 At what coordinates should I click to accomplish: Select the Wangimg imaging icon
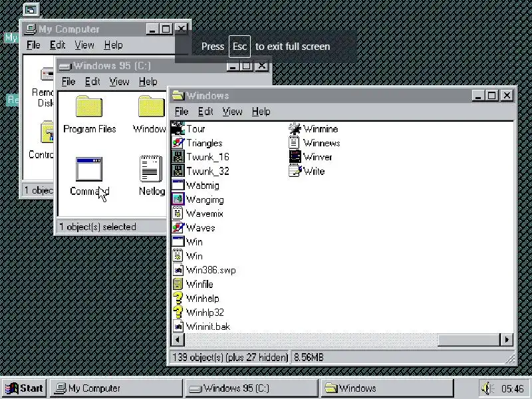(178, 199)
